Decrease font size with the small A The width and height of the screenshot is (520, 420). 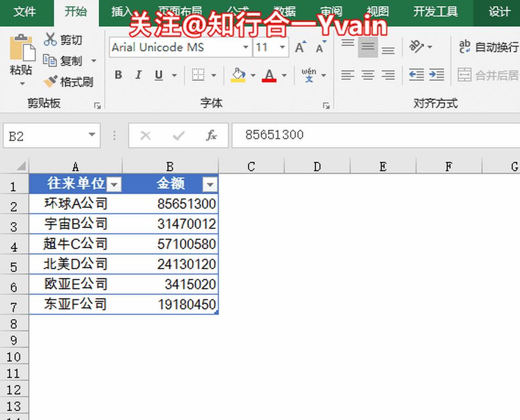321,47
